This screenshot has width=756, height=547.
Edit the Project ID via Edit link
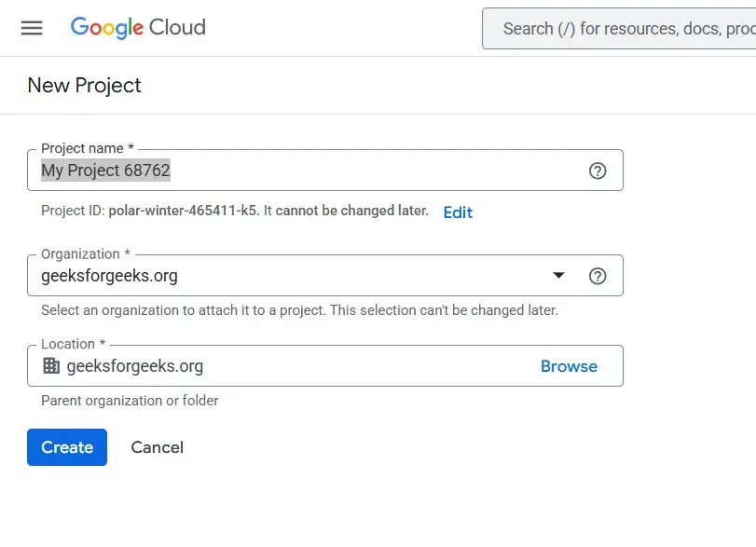point(458,212)
